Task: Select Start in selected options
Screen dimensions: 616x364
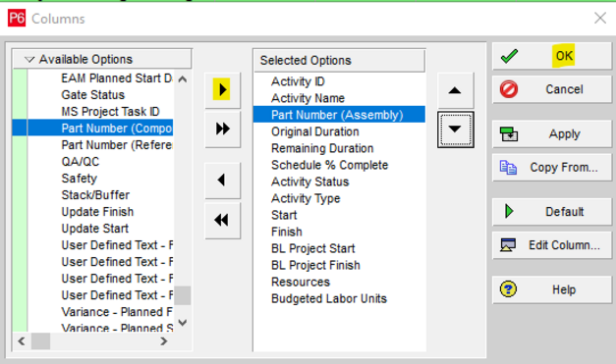Action: (x=284, y=215)
